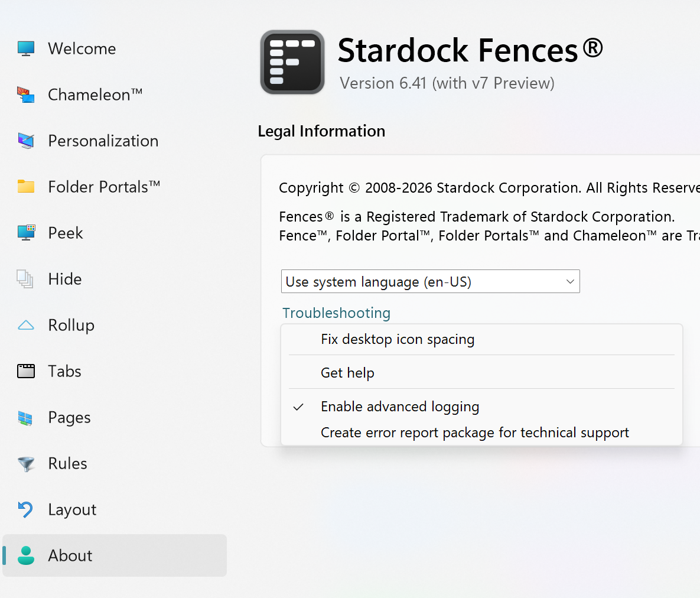Image resolution: width=700 pixels, height=598 pixels.
Task: Choose Fix desktop icon spacing
Action: coord(397,339)
